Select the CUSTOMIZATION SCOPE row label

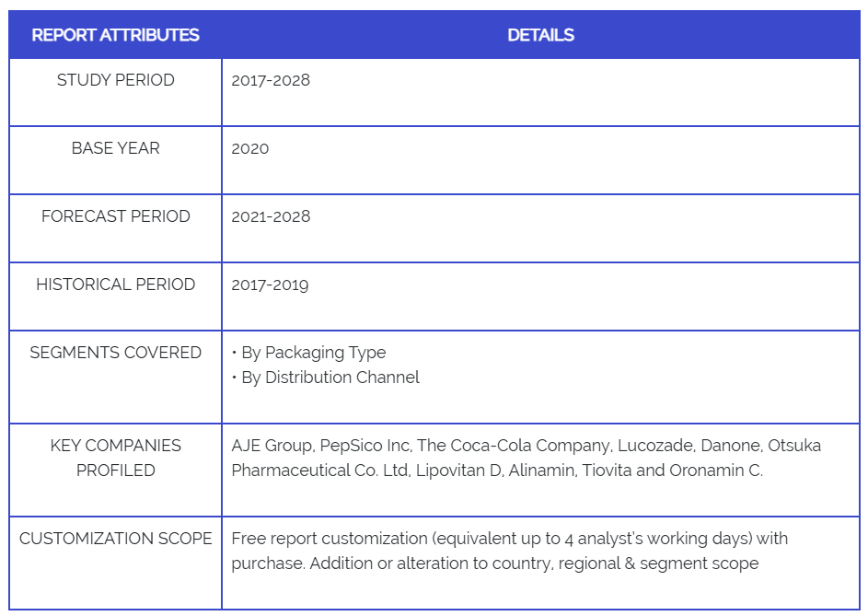pos(115,539)
